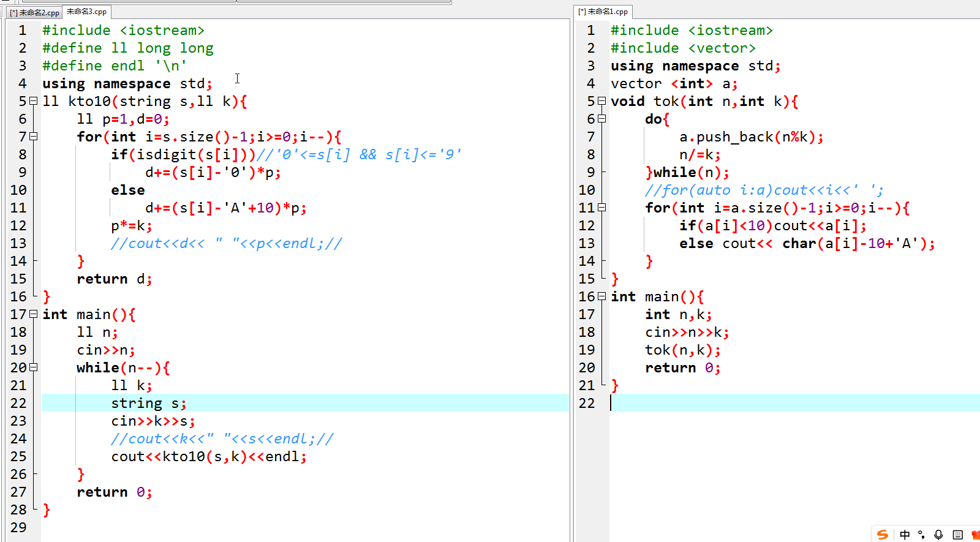Image resolution: width=980 pixels, height=542 pixels.
Task: Fold the right editor's for loop at line 11
Action: click(602, 208)
